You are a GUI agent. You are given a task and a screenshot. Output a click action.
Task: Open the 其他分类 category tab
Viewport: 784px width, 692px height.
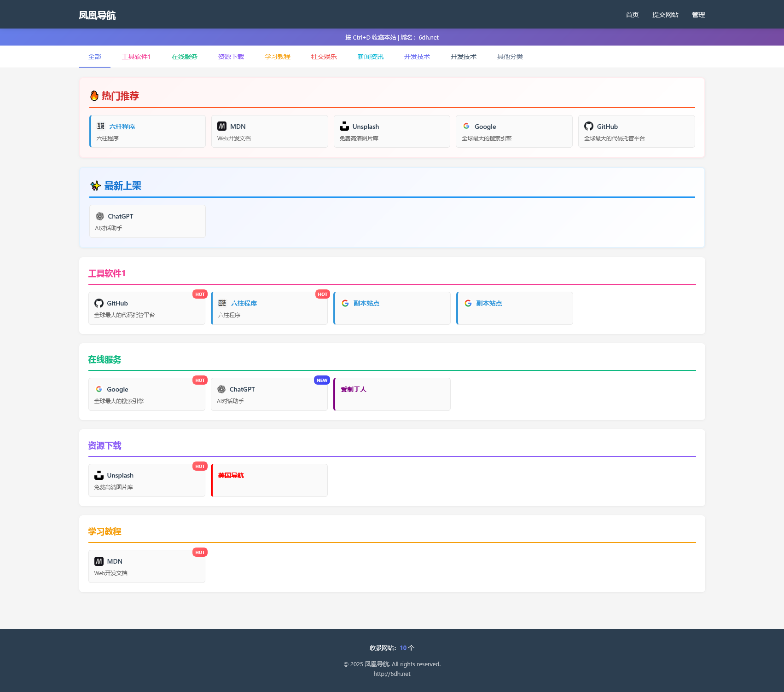(x=510, y=57)
